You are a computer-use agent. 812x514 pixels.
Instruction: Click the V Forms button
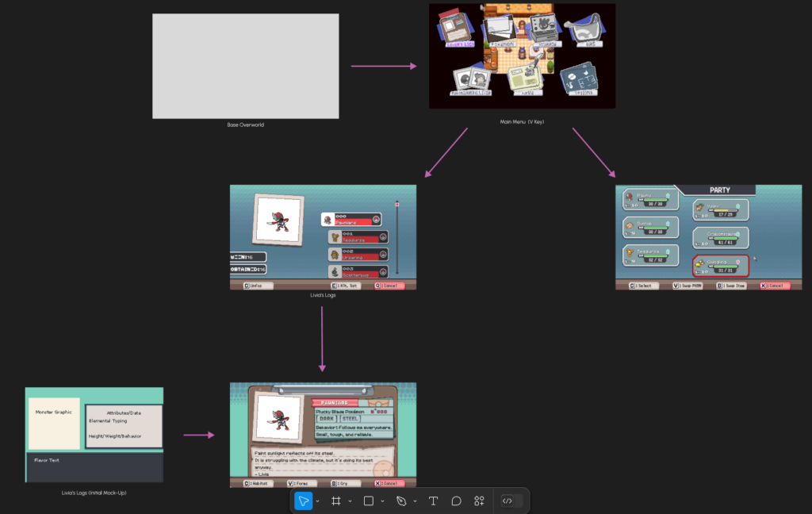pyautogui.click(x=301, y=483)
